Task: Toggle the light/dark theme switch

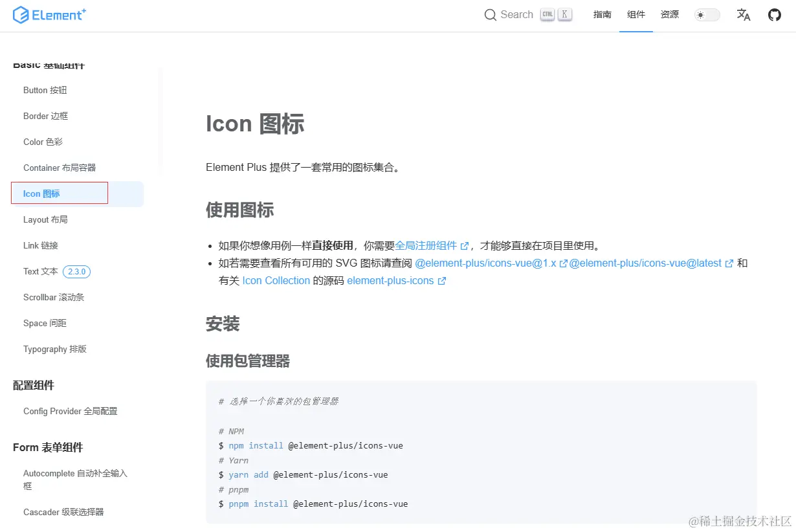Action: pos(707,15)
